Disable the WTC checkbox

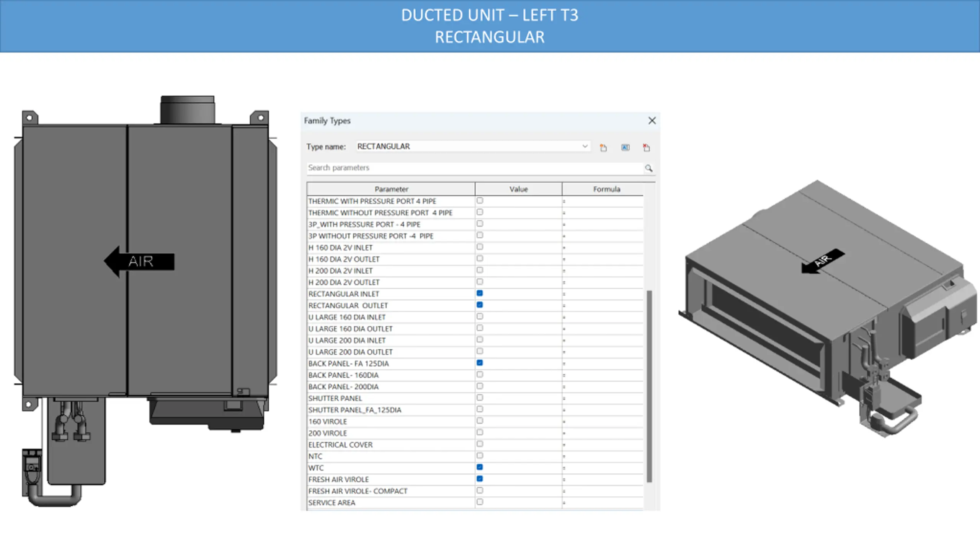click(x=480, y=467)
